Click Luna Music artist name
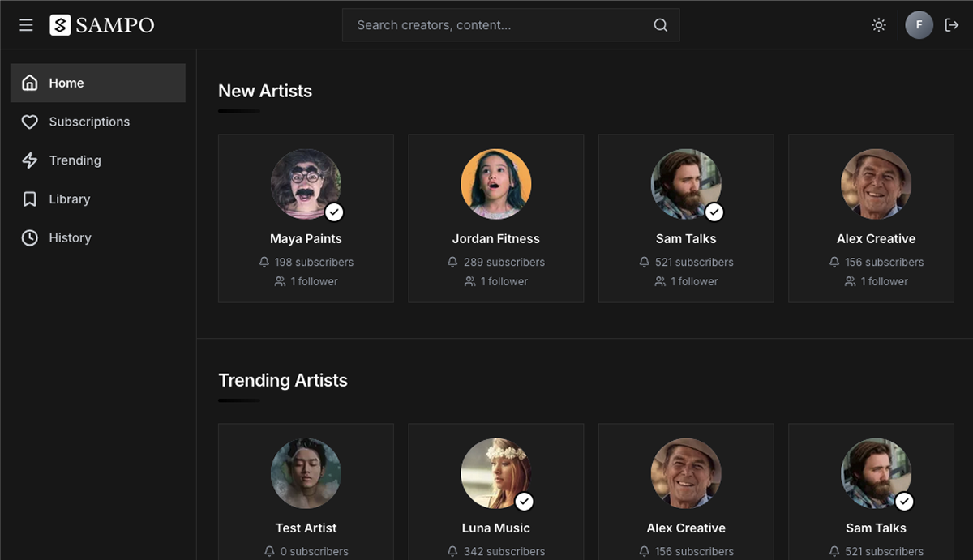Image resolution: width=973 pixels, height=560 pixels. coord(495,528)
